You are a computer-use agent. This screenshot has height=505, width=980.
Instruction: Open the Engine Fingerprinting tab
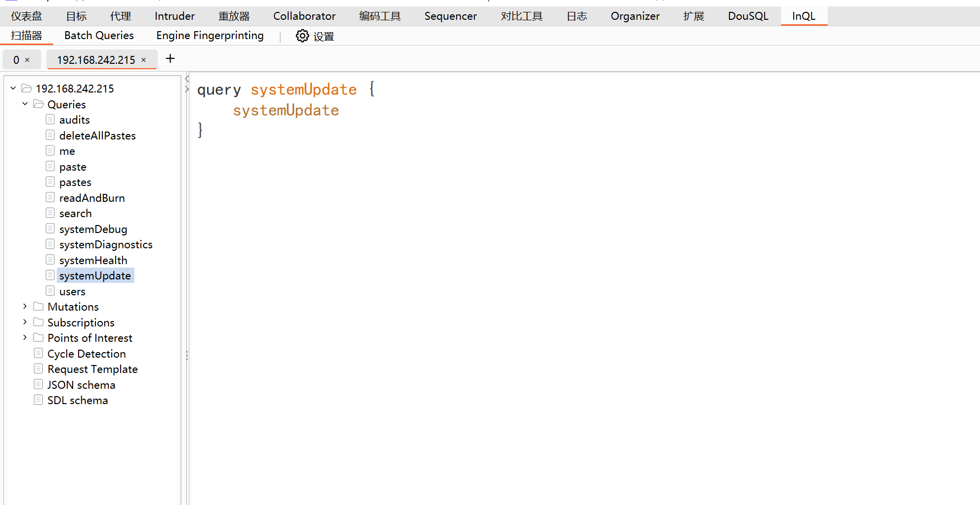210,36
